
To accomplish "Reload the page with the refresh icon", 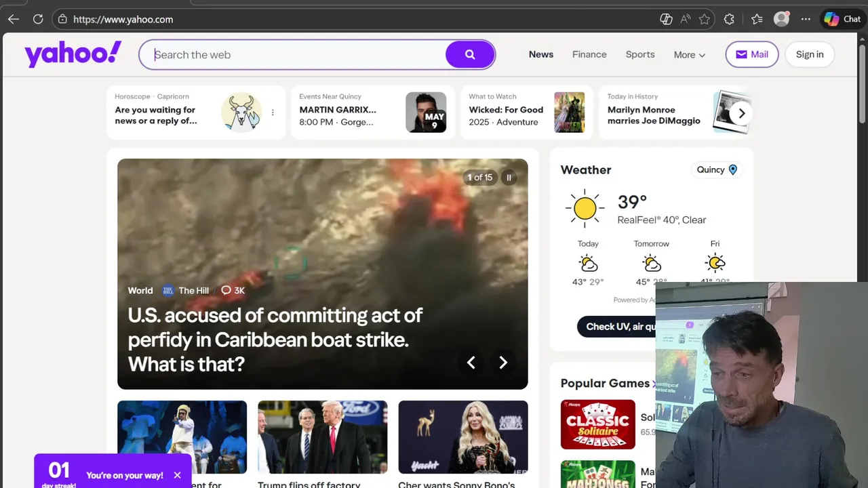I will [38, 19].
